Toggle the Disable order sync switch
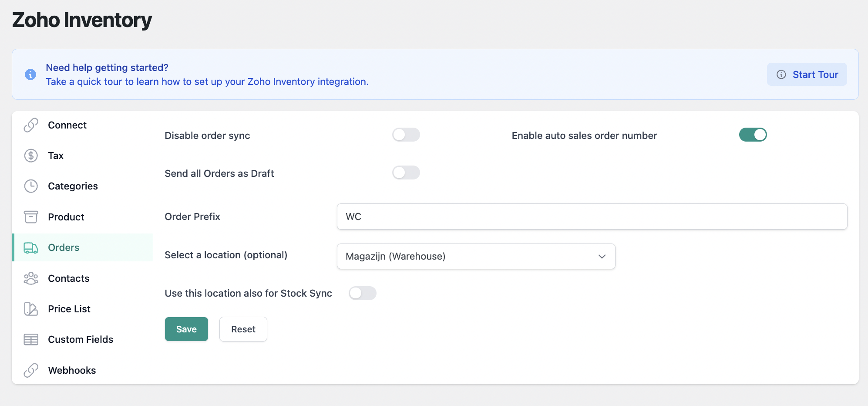The image size is (868, 406). [406, 135]
